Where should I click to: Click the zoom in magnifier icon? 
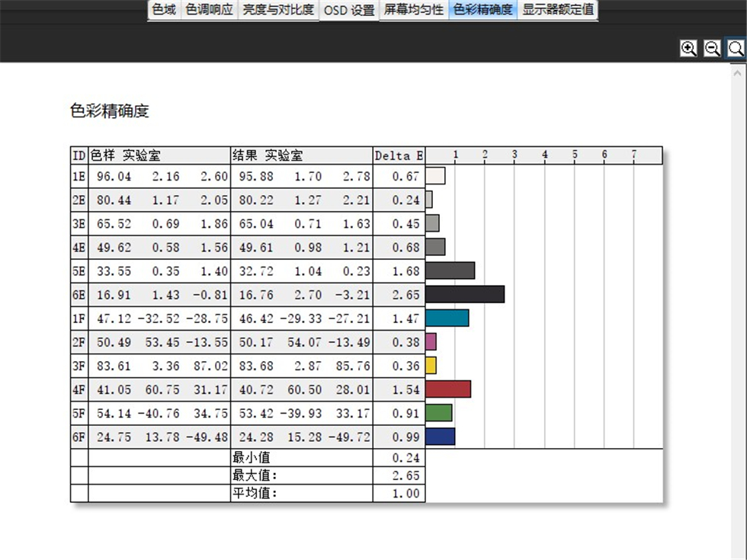[688, 48]
